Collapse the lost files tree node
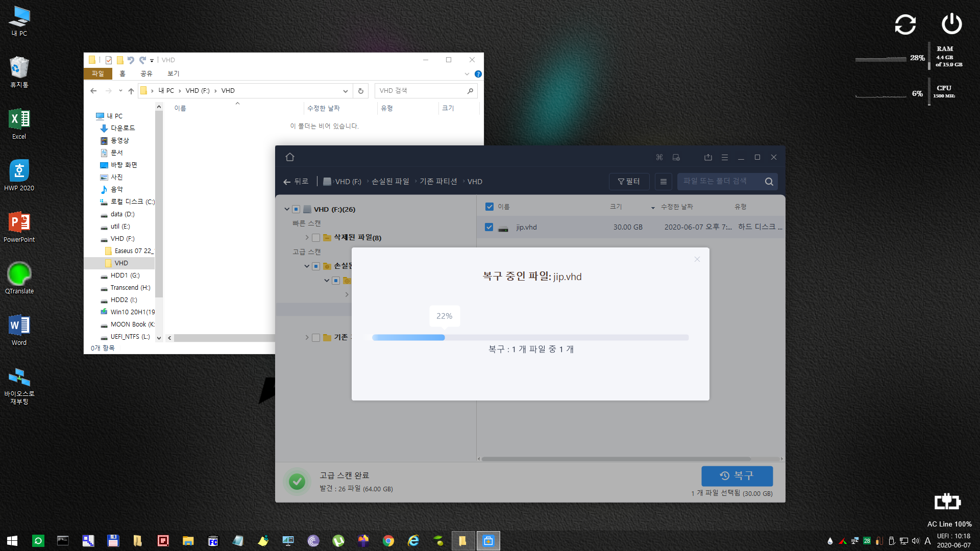This screenshot has height=551, width=980. 307,266
